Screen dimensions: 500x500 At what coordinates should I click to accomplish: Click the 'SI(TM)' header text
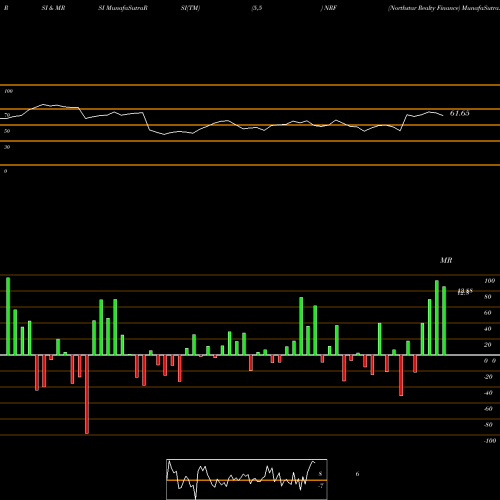click(x=190, y=8)
